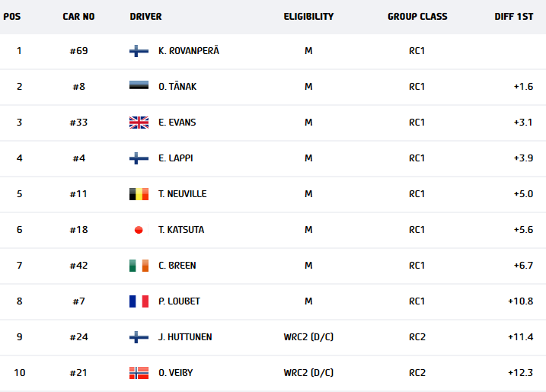Viewport: 546px width, 392px height.
Task: Sort by the POS column header
Action: click(x=11, y=17)
